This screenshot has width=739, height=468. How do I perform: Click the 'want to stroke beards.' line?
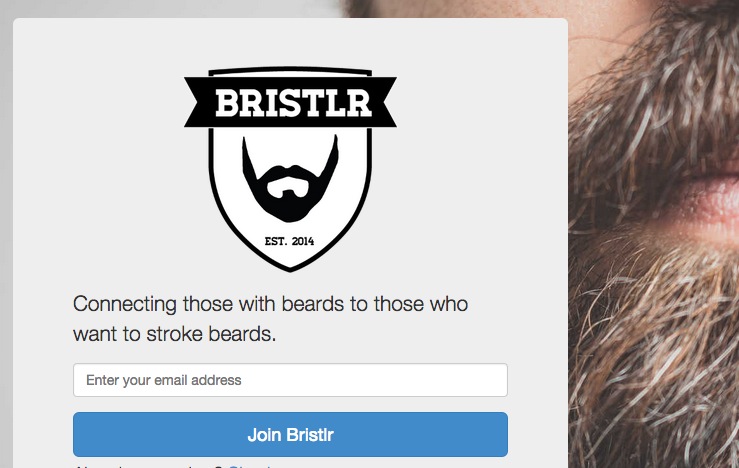coord(174,334)
